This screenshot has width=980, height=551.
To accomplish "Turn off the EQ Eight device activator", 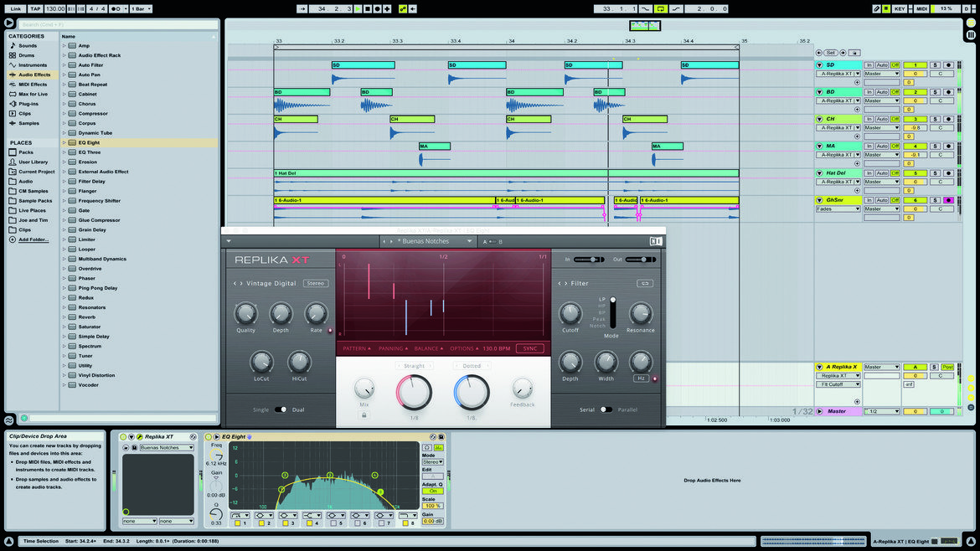I will click(x=209, y=436).
